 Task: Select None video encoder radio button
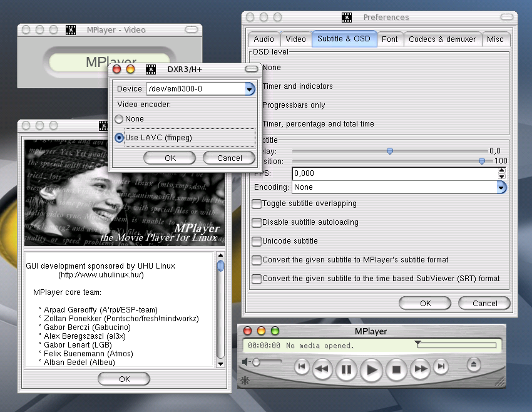click(x=119, y=119)
